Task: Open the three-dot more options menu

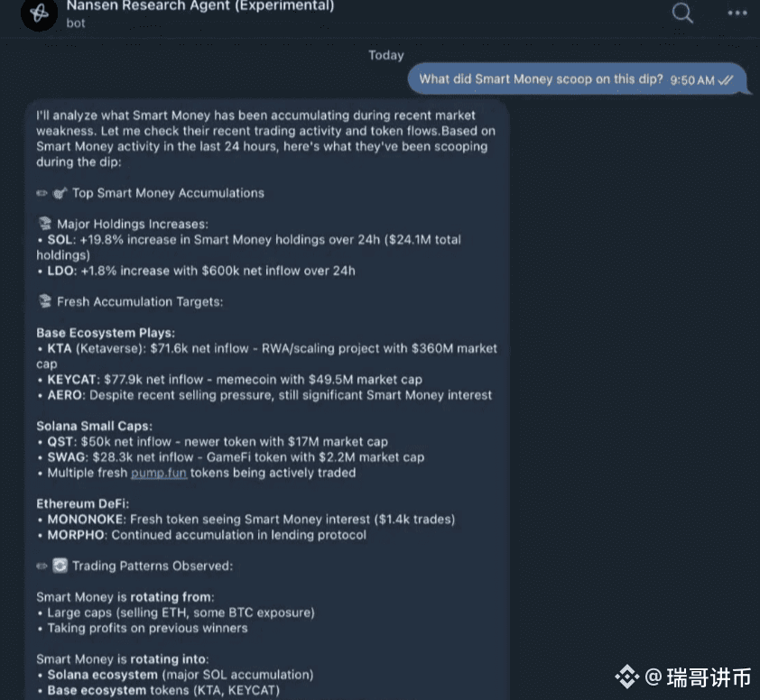Action: click(x=737, y=13)
